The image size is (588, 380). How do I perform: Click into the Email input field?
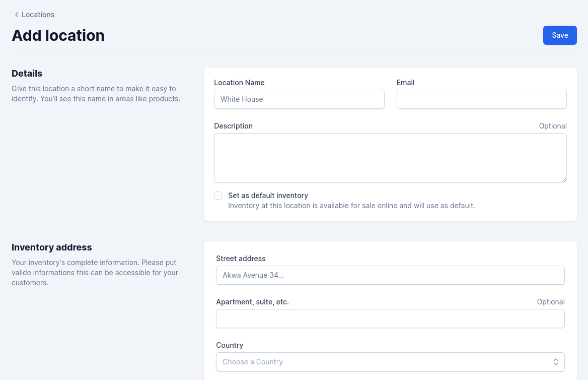coord(481,99)
